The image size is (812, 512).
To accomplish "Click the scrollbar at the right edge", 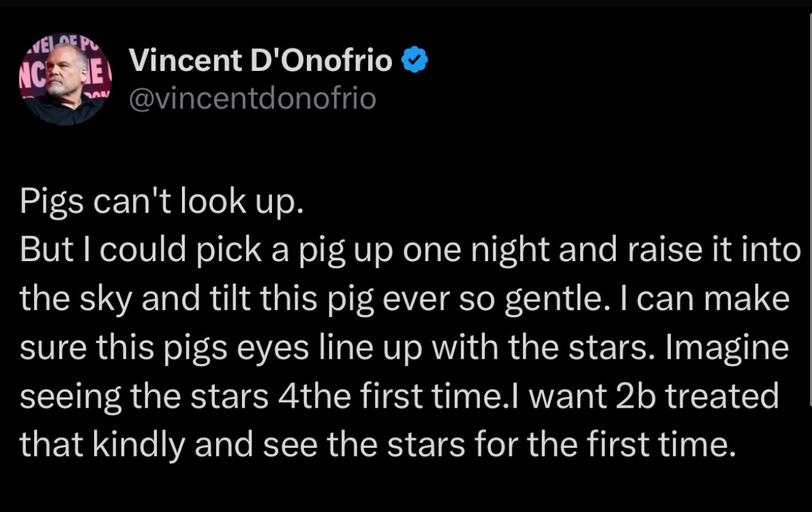I will pyautogui.click(x=809, y=207).
